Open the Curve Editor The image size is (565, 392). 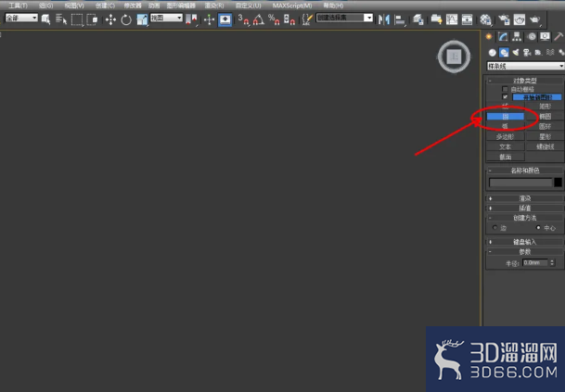pos(452,19)
